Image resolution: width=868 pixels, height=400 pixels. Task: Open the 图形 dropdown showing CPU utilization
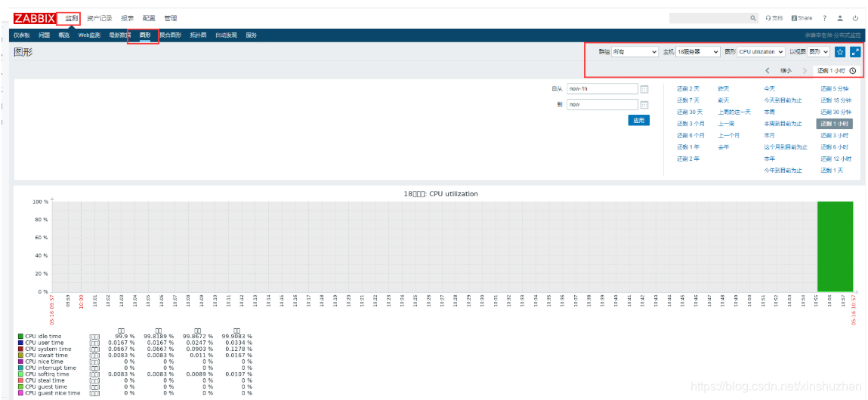point(761,51)
